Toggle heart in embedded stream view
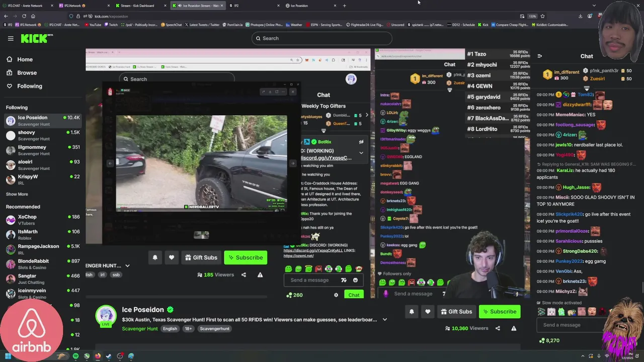Viewport: 644px width, 362px height. pos(172,257)
